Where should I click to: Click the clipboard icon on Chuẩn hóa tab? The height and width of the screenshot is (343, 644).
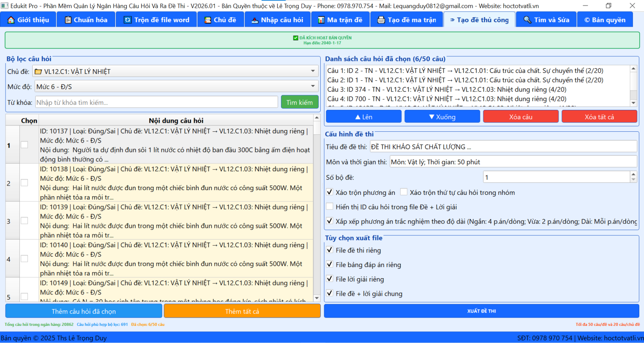[68, 20]
